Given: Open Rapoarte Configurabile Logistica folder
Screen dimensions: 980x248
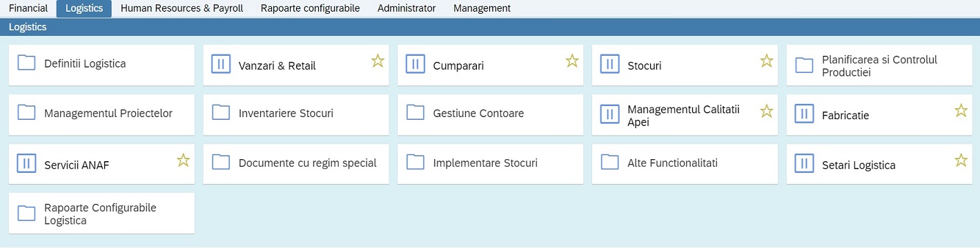Looking at the screenshot, I should 101,214.
